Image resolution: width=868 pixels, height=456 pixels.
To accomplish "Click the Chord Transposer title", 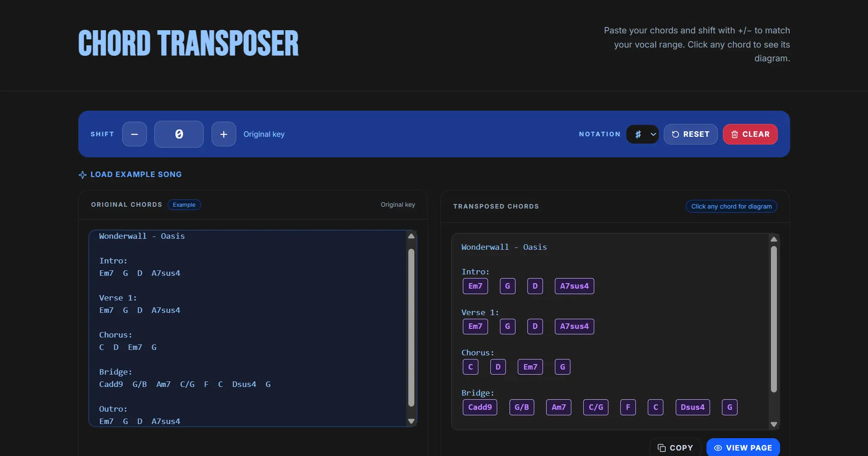I will pyautogui.click(x=189, y=43).
